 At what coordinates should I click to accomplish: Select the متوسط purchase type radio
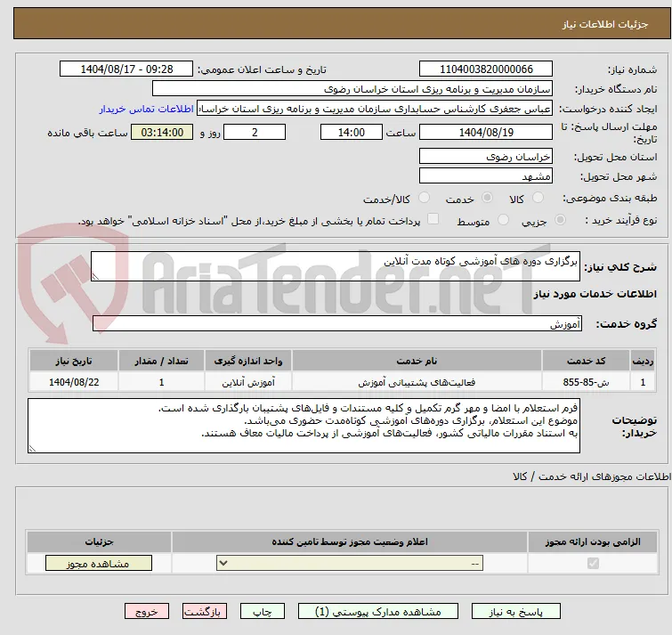point(503,220)
